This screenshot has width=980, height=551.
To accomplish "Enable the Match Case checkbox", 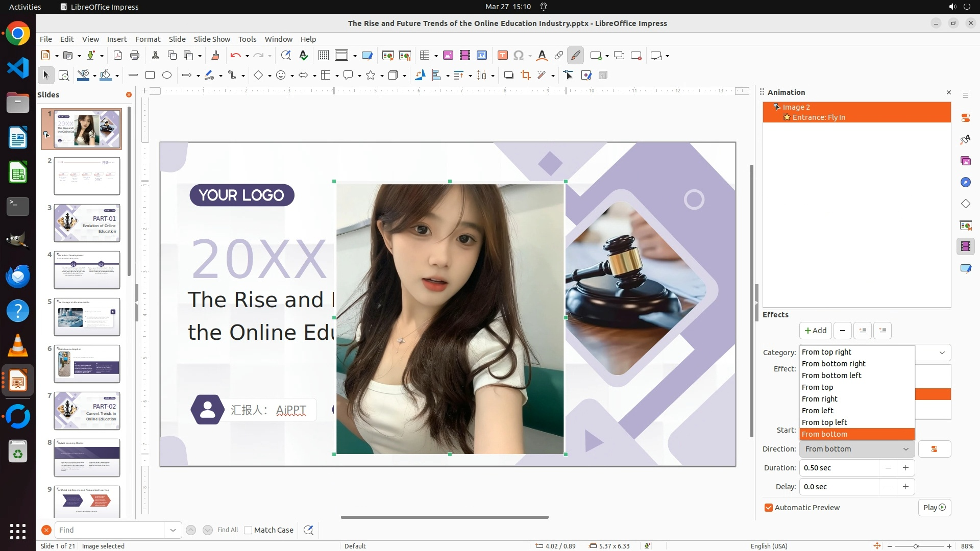I will [248, 530].
